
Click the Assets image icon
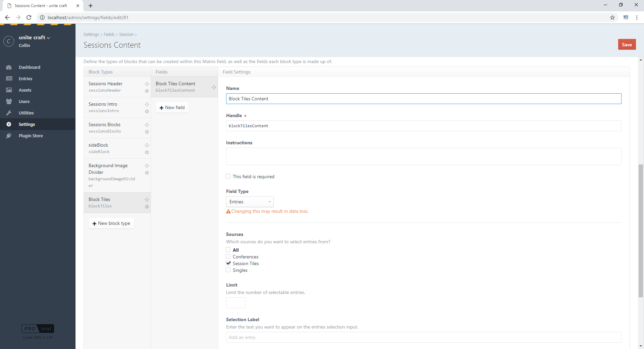point(9,90)
